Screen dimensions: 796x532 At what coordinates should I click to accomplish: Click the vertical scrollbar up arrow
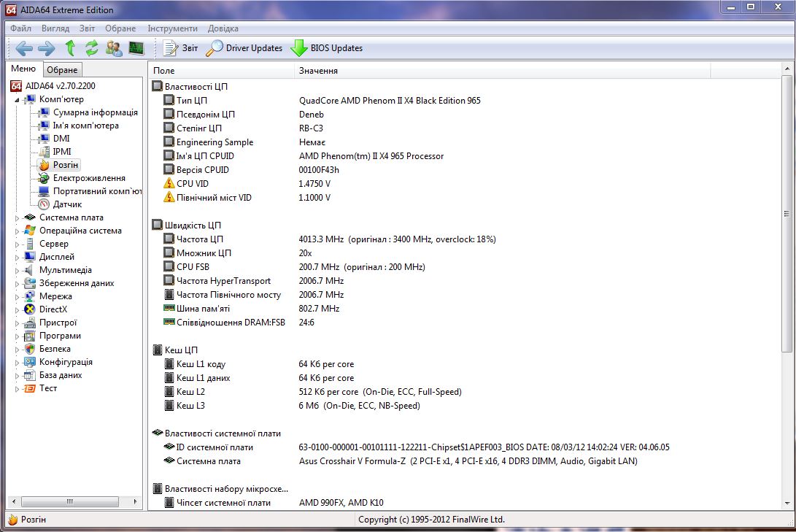pos(787,69)
